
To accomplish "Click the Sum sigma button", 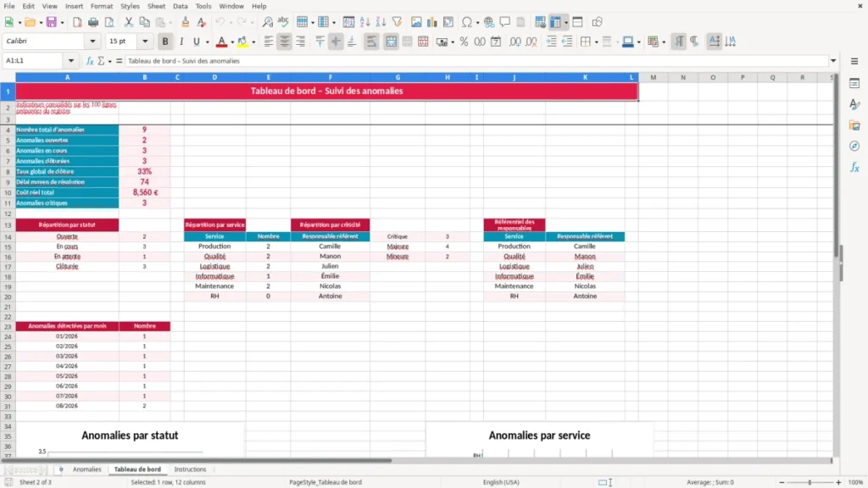I will [101, 61].
